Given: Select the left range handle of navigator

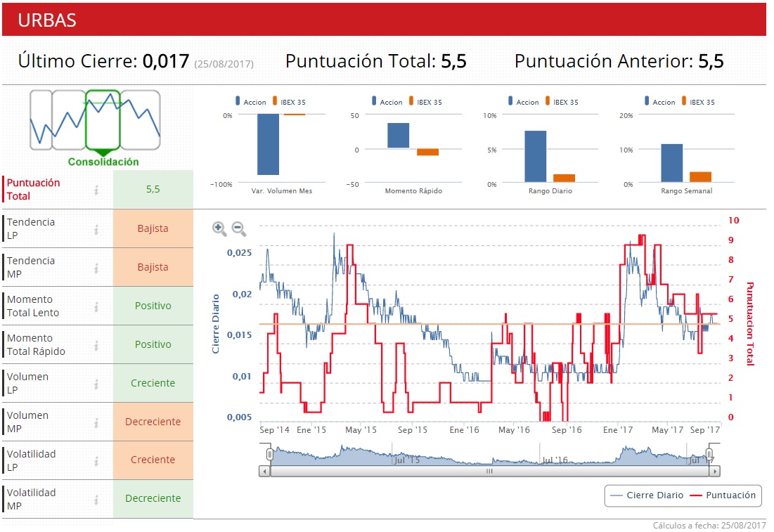Looking at the screenshot, I should click(x=269, y=454).
